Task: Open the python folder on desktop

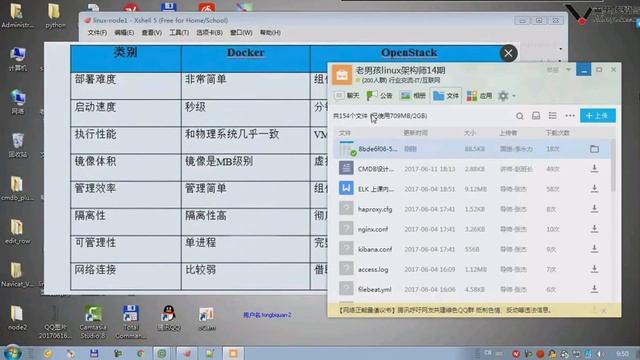Action: coord(55,16)
